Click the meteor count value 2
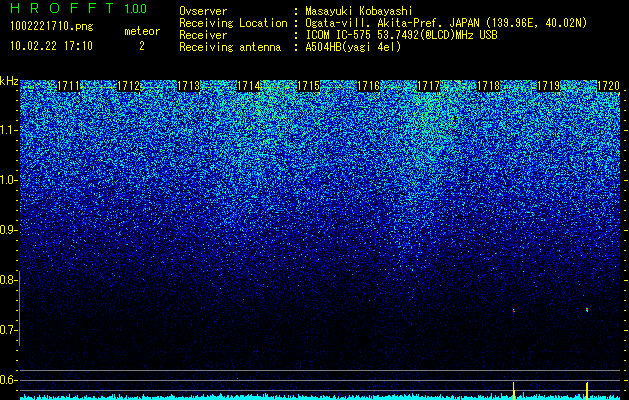The width and height of the screenshot is (629, 400). pos(142,46)
